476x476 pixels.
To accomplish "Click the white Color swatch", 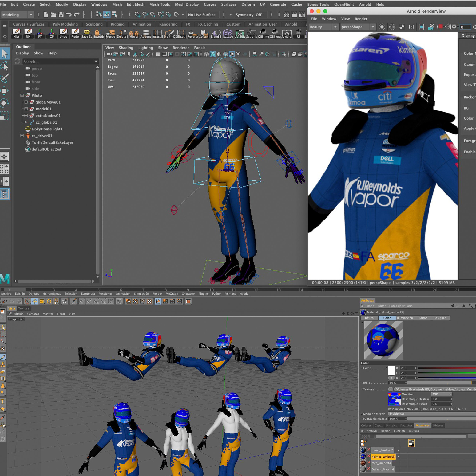I will click(x=391, y=371).
